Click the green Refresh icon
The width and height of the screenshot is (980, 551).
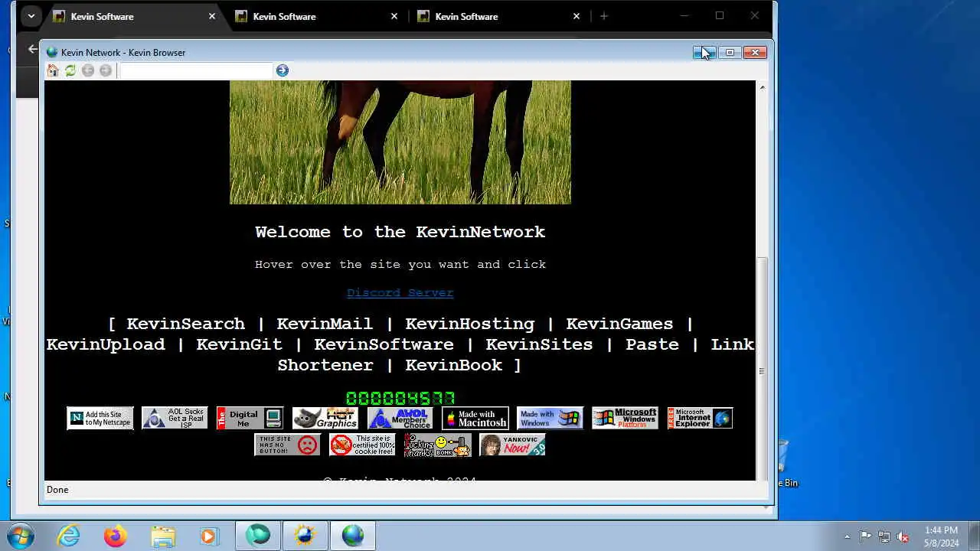point(70,70)
